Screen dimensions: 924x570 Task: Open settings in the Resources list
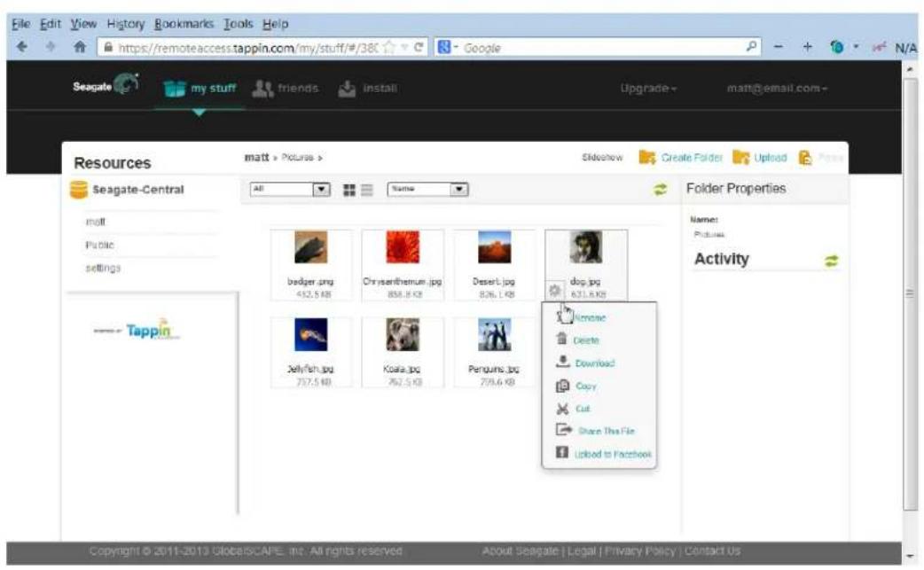point(103,268)
